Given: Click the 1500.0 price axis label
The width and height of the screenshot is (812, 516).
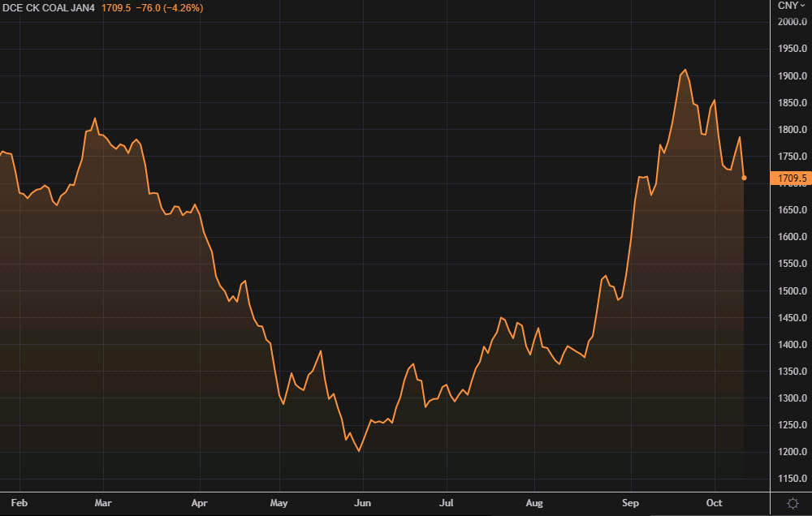Looking at the screenshot, I should (792, 291).
